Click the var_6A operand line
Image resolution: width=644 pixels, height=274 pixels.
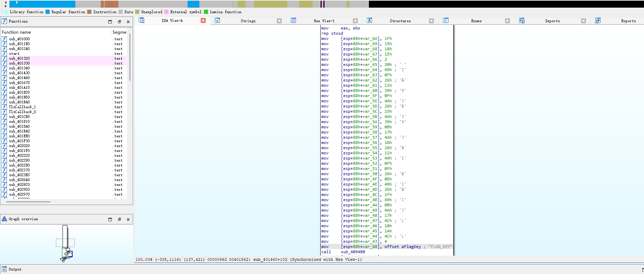tap(356, 38)
